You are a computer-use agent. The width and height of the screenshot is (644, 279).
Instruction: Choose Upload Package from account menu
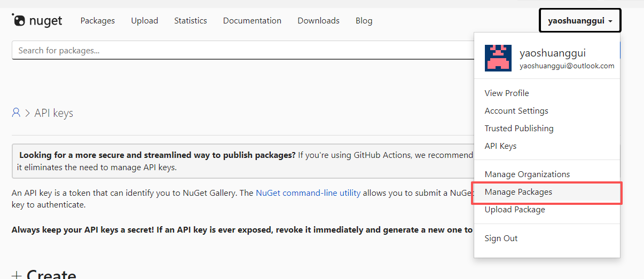515,210
